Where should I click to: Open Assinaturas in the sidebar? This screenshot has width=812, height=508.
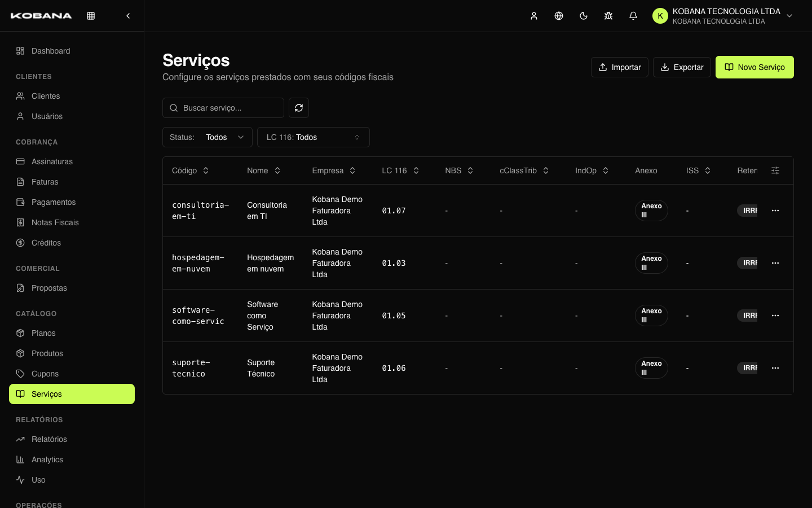pos(72,161)
